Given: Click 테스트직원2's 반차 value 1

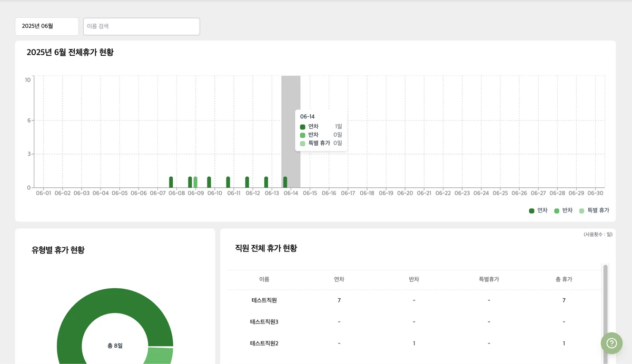Looking at the screenshot, I should pos(414,343).
